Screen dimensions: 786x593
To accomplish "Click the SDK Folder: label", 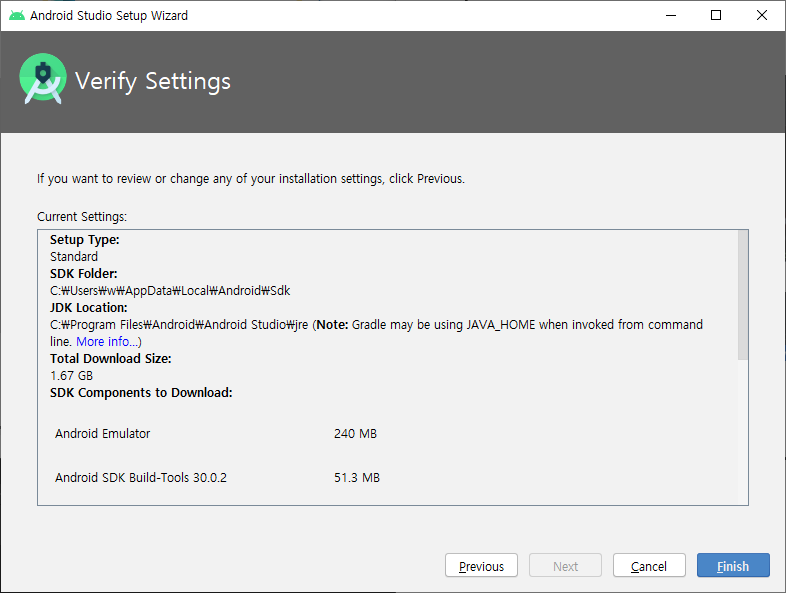I will (84, 274).
